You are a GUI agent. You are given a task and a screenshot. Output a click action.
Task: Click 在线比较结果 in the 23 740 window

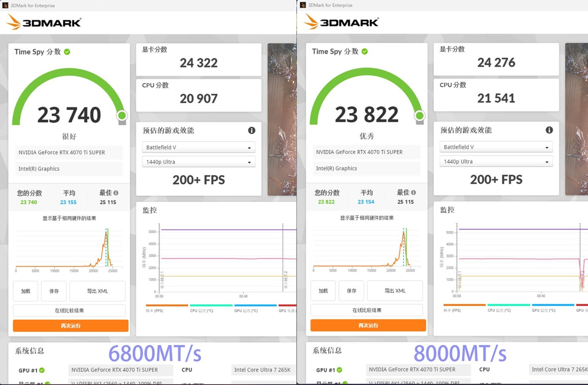pyautogui.click(x=69, y=311)
